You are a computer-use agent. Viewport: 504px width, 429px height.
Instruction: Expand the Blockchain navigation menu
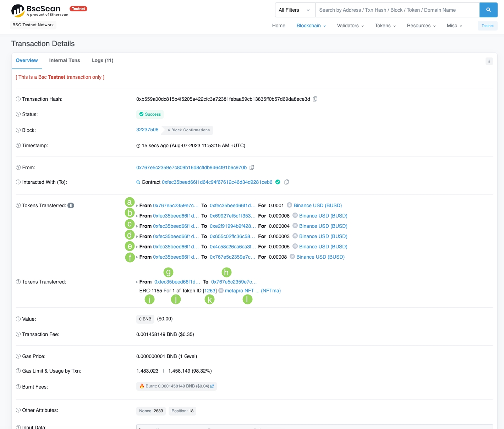[311, 26]
